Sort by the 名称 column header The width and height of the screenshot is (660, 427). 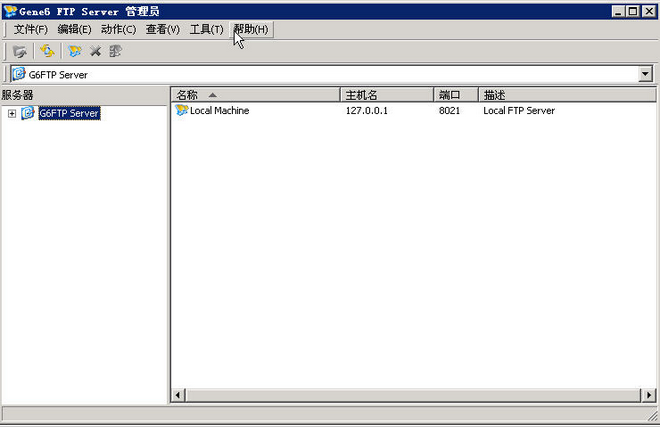[255, 95]
